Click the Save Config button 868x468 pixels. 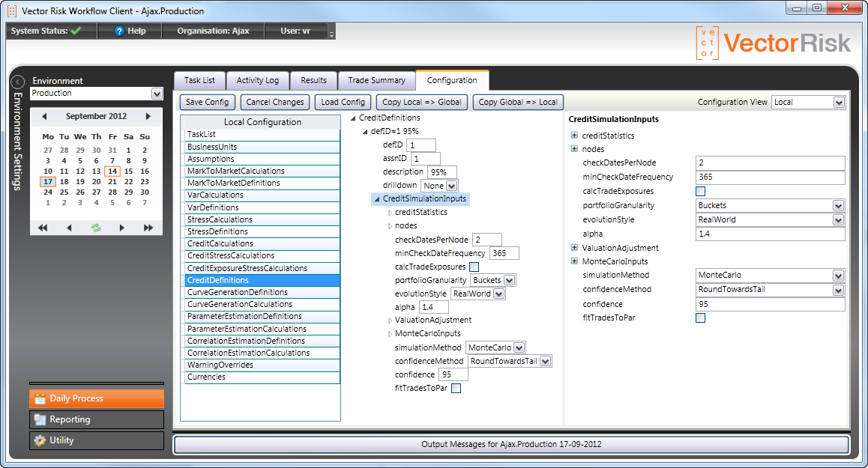click(208, 103)
